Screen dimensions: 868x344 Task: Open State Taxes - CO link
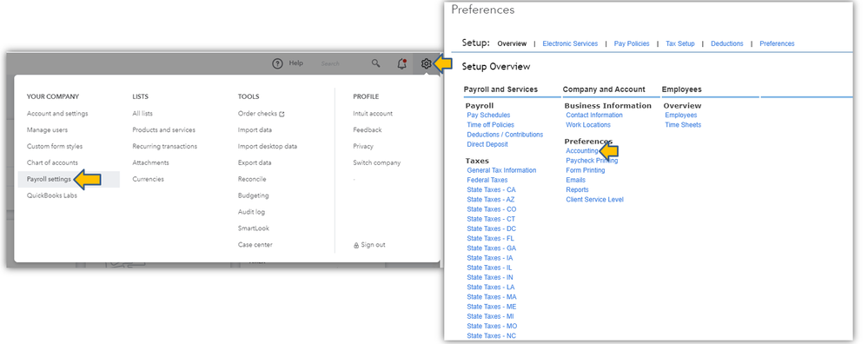point(492,209)
